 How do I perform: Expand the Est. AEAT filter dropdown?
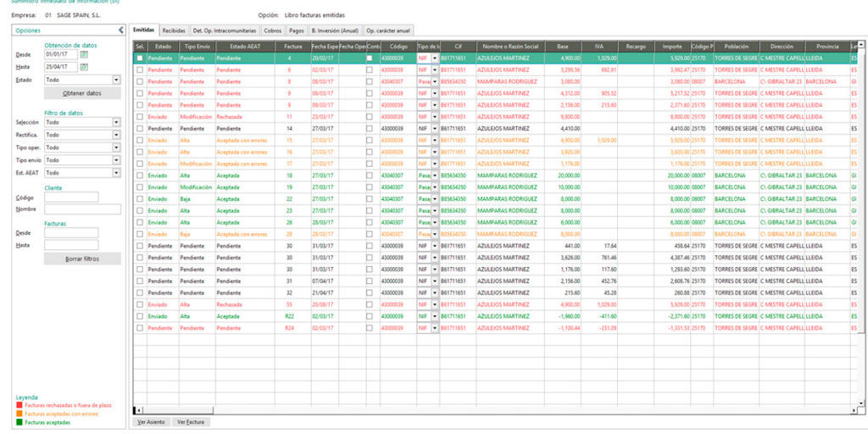[116, 172]
